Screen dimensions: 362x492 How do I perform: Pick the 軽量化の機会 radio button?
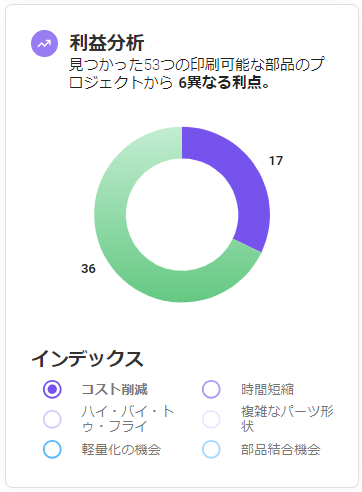[52, 449]
